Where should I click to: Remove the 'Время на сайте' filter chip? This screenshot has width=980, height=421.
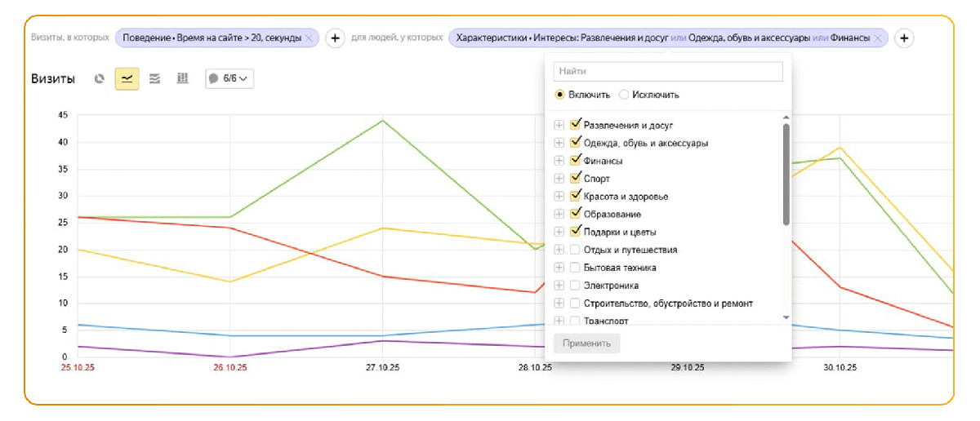tap(310, 38)
